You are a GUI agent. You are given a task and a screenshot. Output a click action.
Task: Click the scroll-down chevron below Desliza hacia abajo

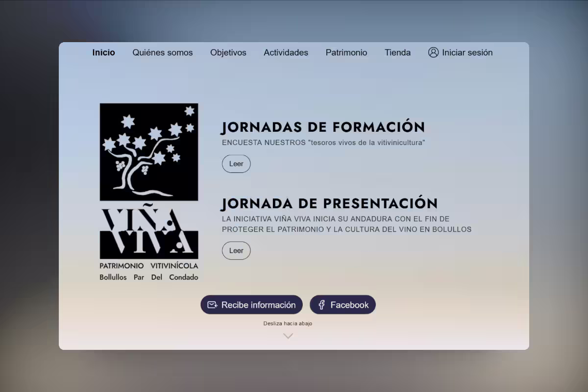point(288,336)
